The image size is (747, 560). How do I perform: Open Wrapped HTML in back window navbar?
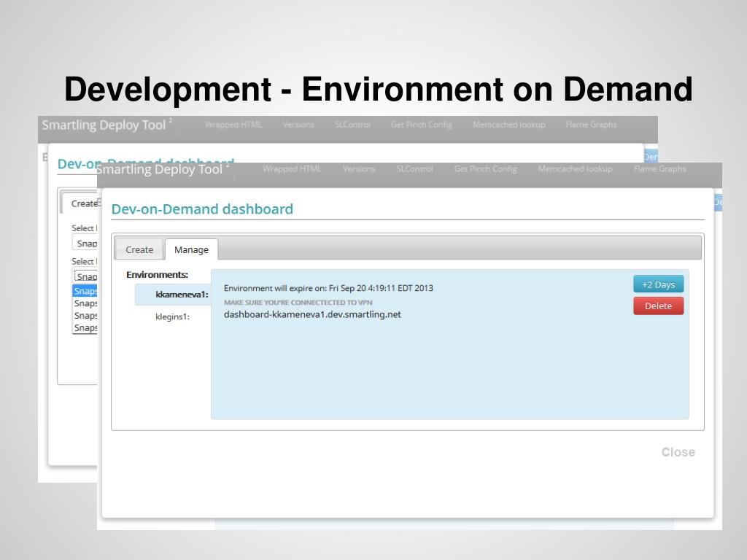coord(233,125)
